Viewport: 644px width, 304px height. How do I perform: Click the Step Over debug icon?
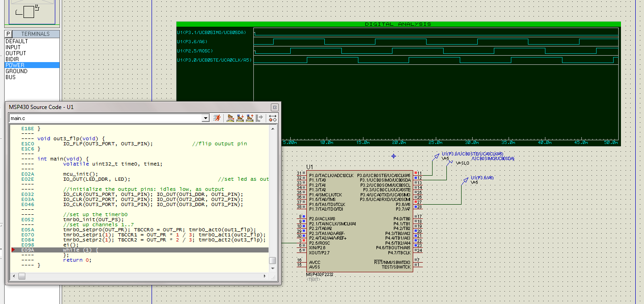point(230,118)
